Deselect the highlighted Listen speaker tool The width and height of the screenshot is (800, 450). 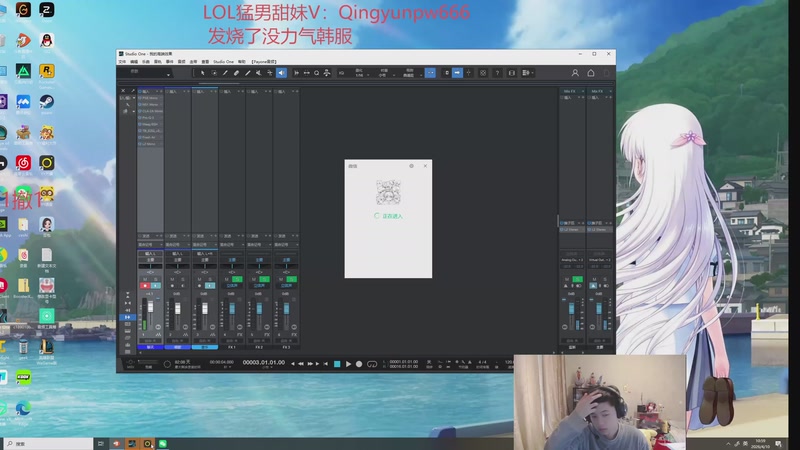(x=282, y=73)
